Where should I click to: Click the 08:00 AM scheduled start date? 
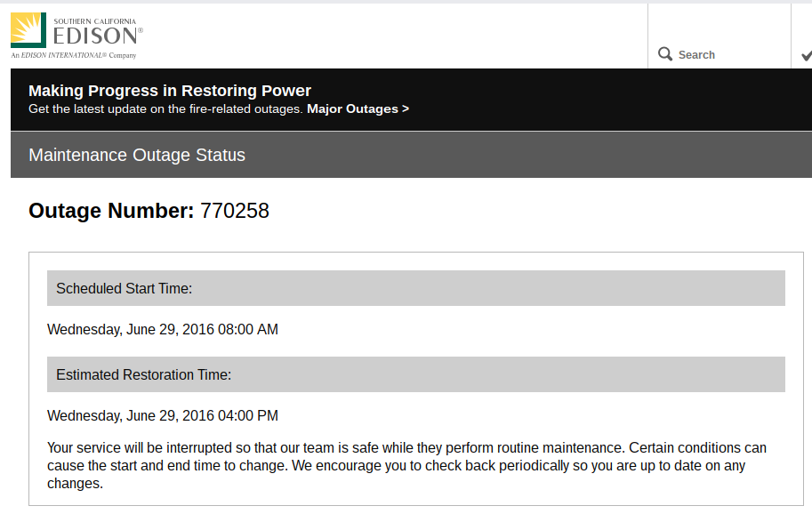(x=163, y=329)
